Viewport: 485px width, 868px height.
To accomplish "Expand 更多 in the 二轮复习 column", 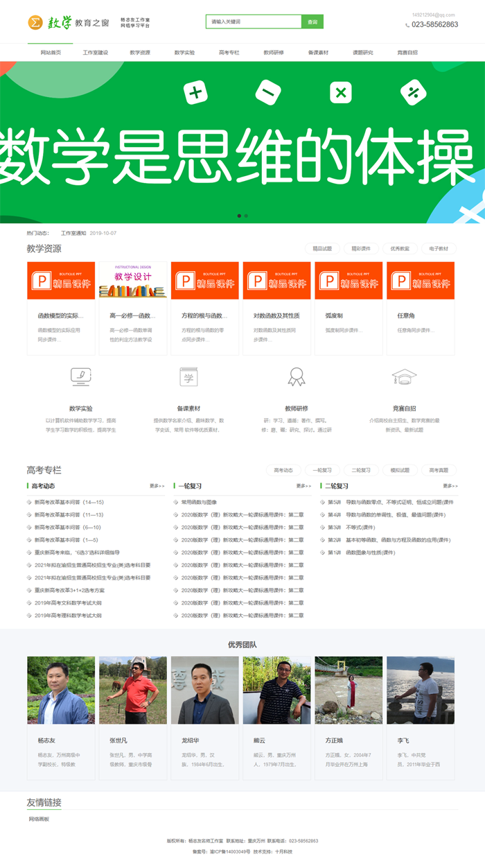I will pyautogui.click(x=450, y=486).
